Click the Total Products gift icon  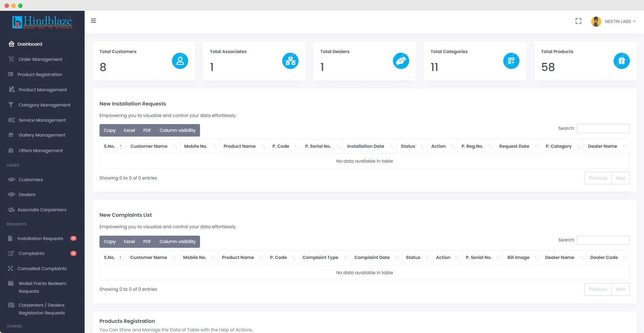(x=622, y=61)
